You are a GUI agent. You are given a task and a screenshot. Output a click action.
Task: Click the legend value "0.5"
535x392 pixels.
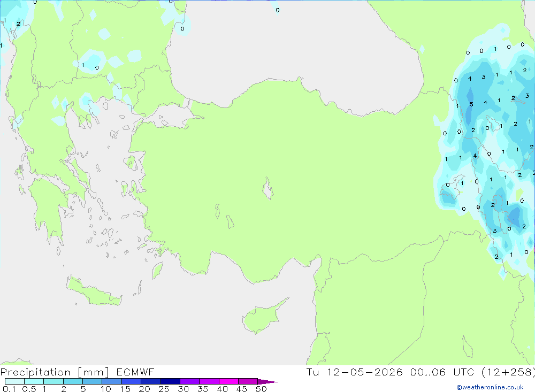pos(29,389)
